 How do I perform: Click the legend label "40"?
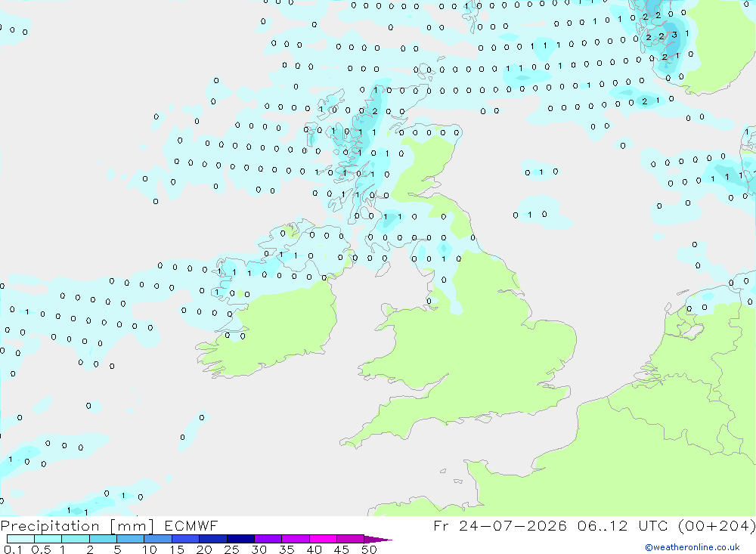[314, 549]
